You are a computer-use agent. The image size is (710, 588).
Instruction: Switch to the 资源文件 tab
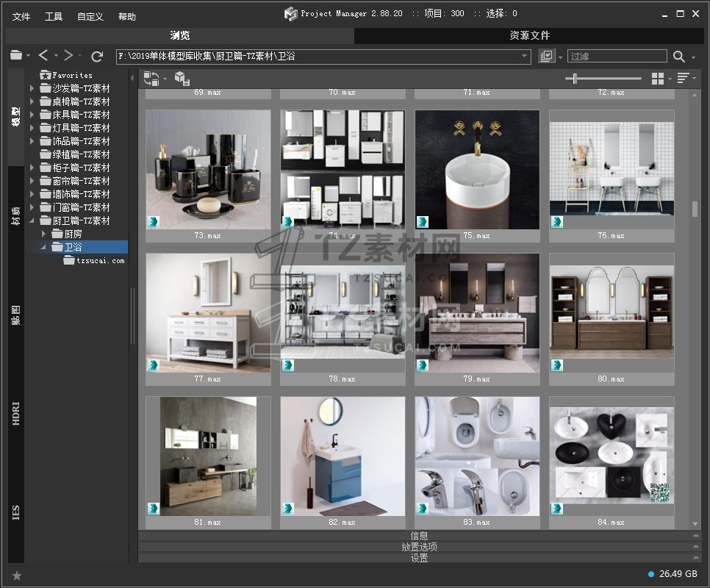[529, 35]
